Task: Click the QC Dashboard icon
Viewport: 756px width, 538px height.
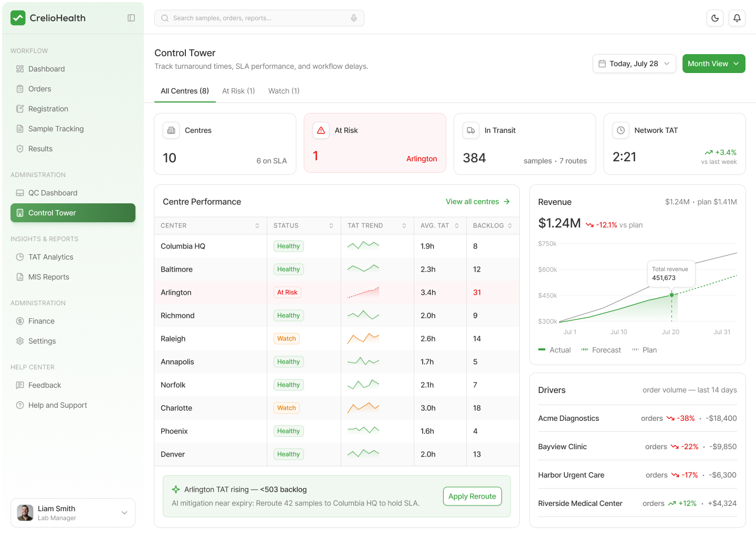Action: pyautogui.click(x=20, y=193)
